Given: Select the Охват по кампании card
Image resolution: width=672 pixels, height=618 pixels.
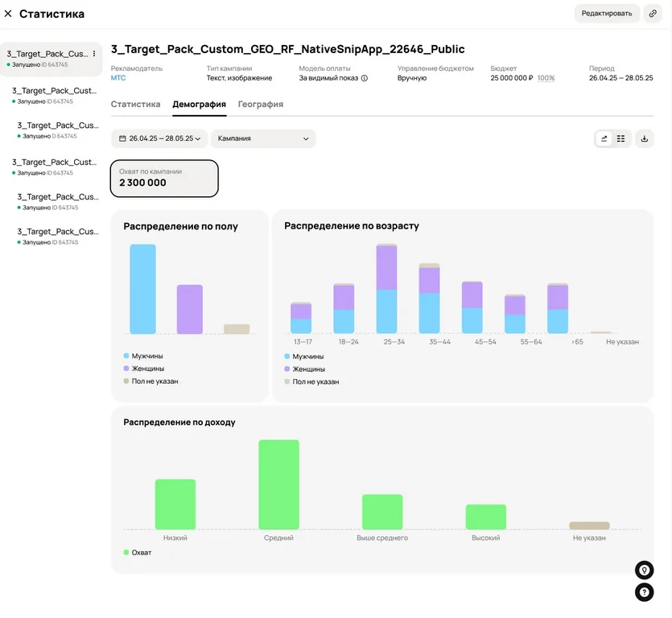Looking at the screenshot, I should coord(164,179).
